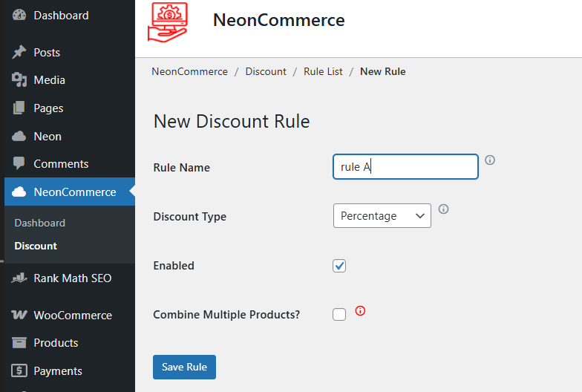This screenshot has width=582, height=392.
Task: Uncheck the Enabled checkbox
Action: [x=339, y=266]
